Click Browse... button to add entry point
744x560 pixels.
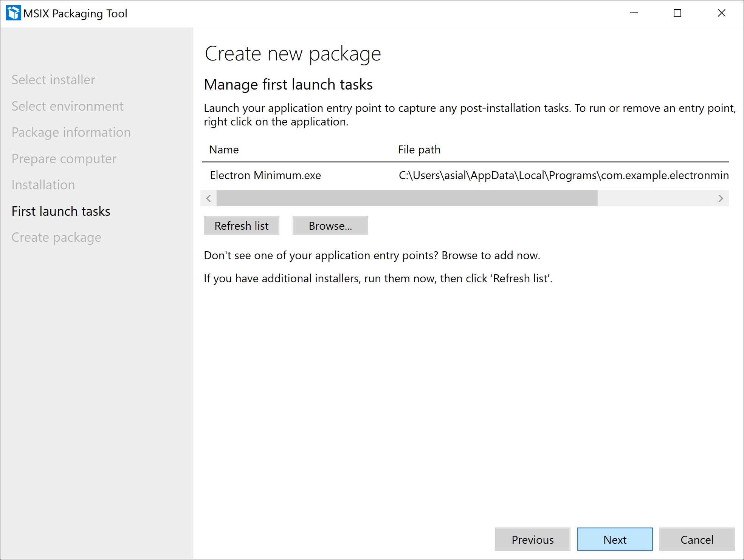click(x=330, y=226)
